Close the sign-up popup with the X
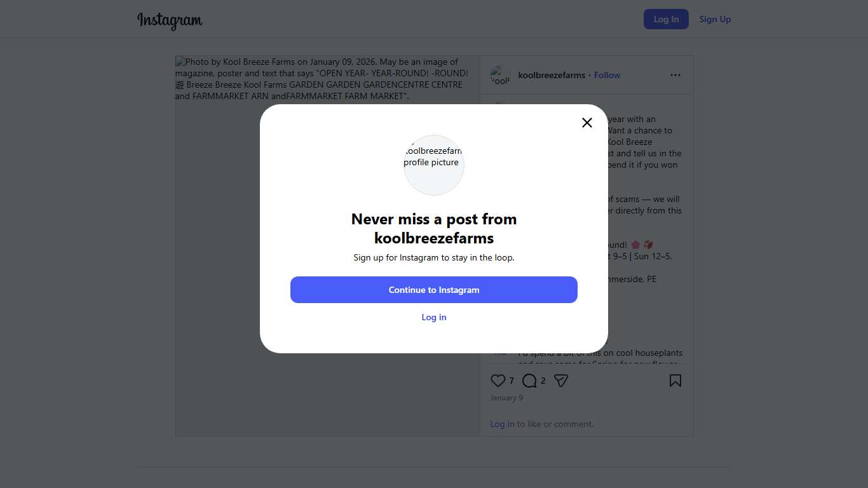868x488 pixels. pos(587,123)
